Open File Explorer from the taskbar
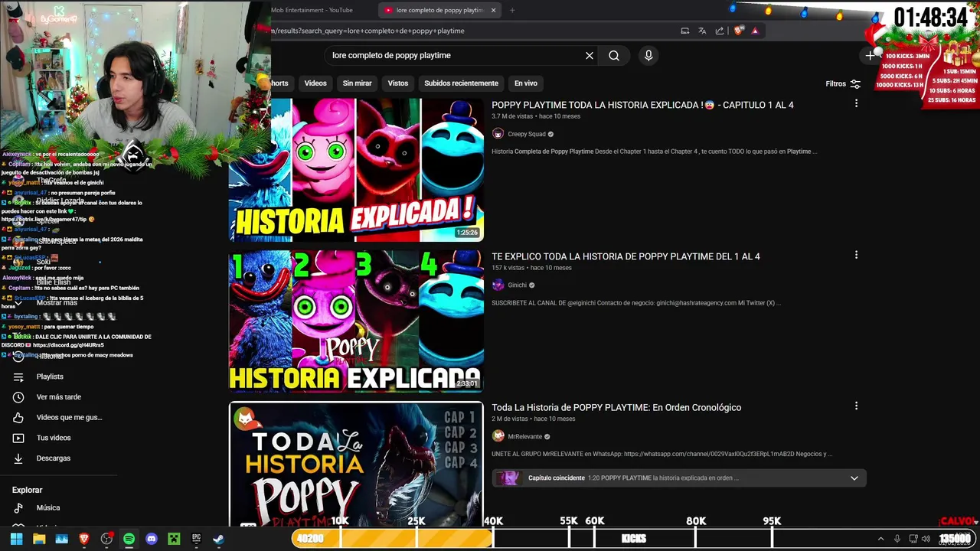 point(39,539)
